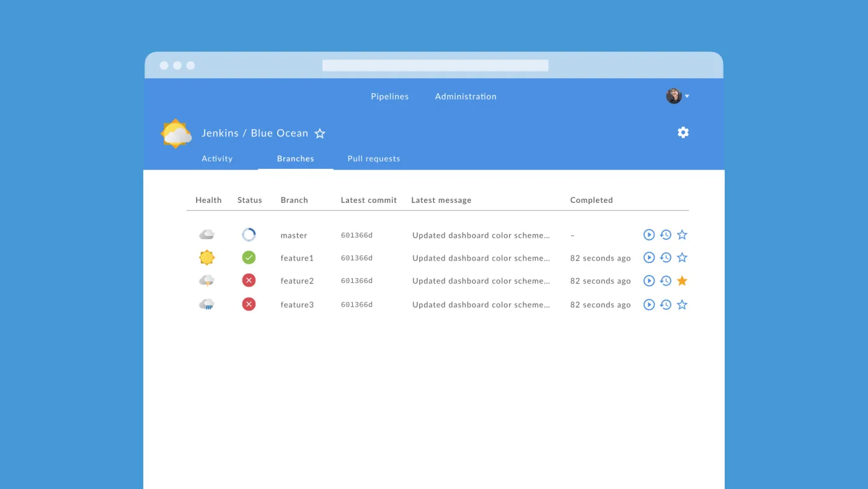Click commit 601366d in master row
The image size is (868, 489).
356,235
